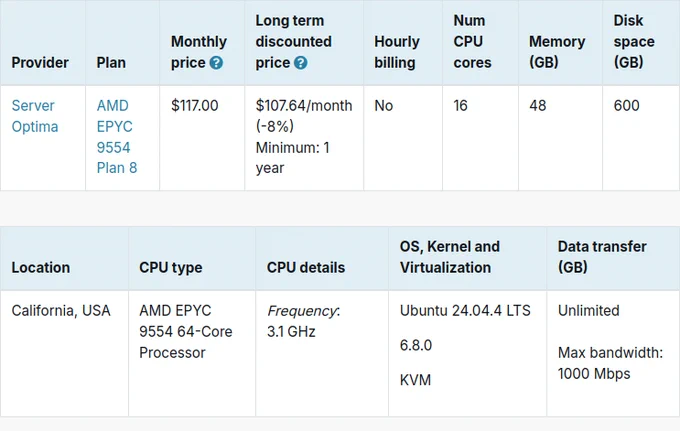Click the Provider column header
Viewport: 680px width, 431px height.
tap(40, 63)
